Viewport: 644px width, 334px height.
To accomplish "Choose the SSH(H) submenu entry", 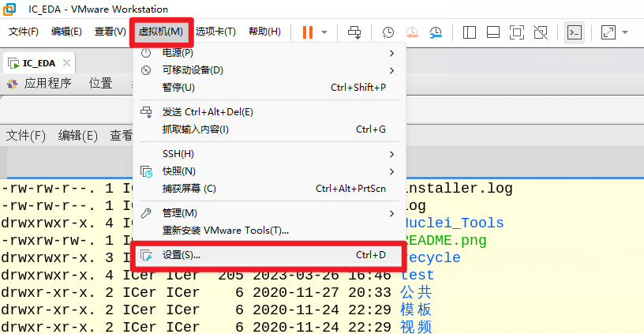I will [x=269, y=154].
